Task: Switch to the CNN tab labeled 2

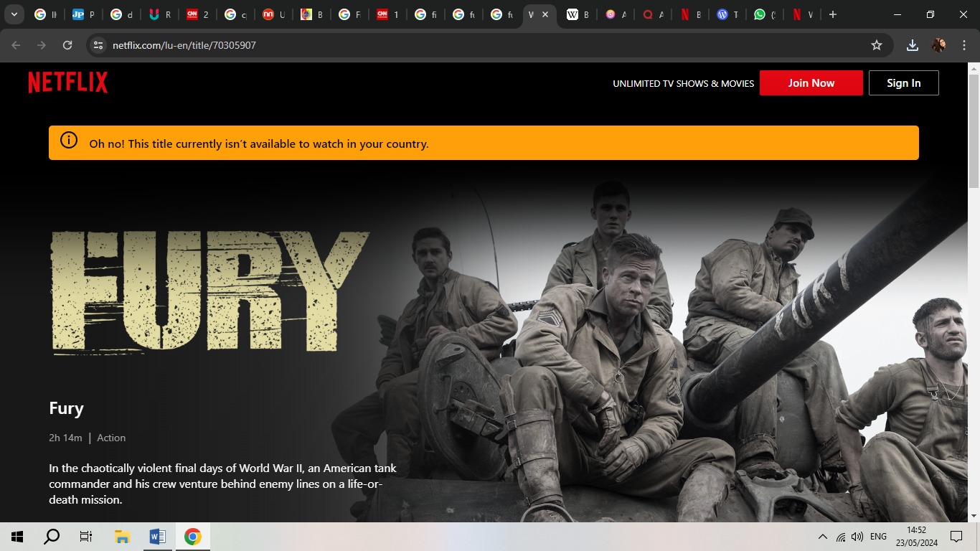Action: pyautogui.click(x=197, y=14)
